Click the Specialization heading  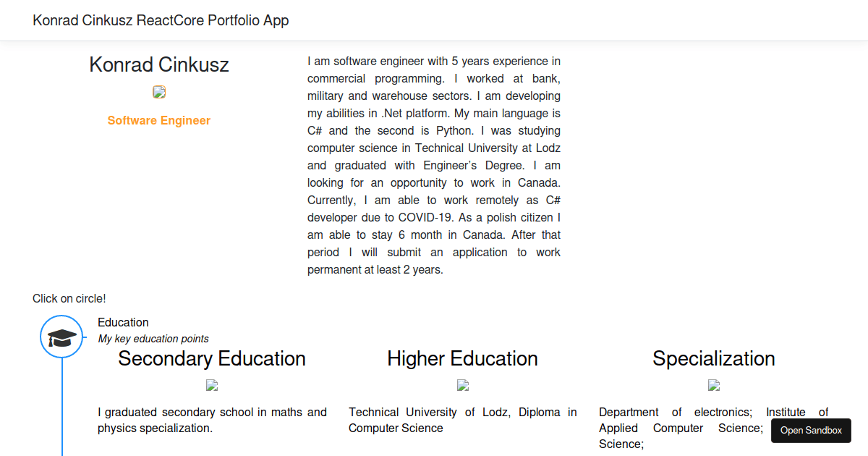[713, 358]
